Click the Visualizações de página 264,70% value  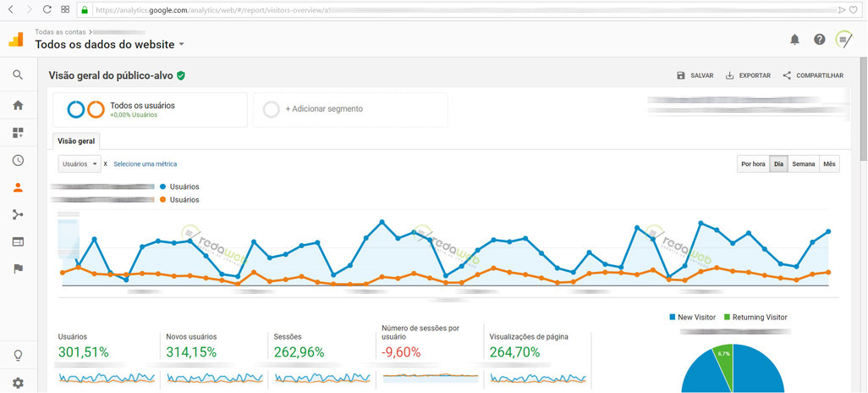click(x=515, y=352)
